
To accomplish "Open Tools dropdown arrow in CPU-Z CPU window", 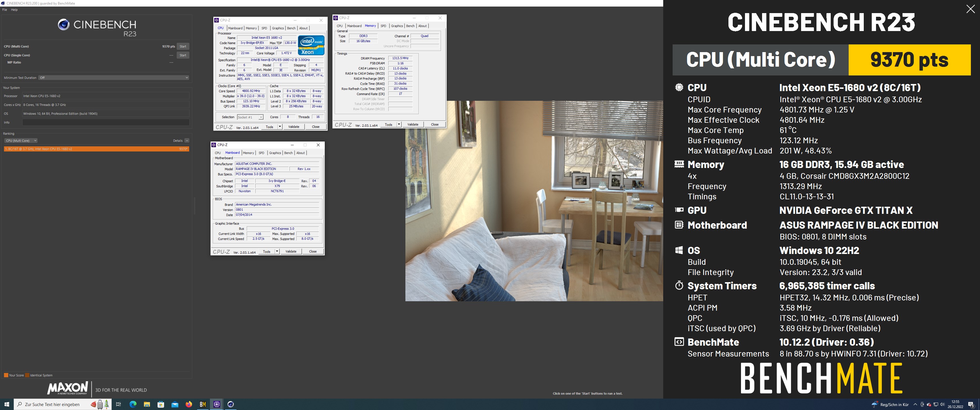I will point(280,127).
